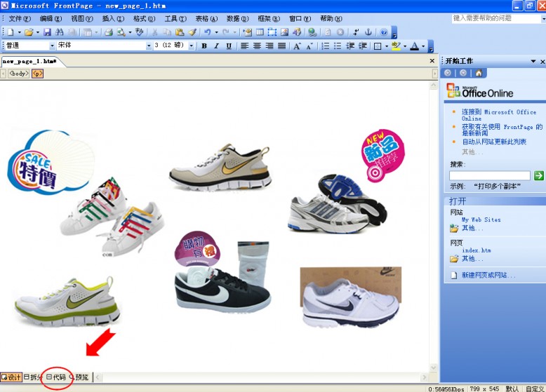546x392 pixels.
Task: Insert a table with the table icon
Action: (x=260, y=32)
